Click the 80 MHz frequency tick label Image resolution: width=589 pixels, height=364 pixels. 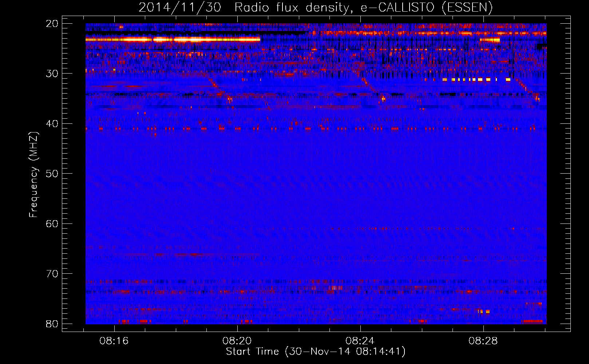52,324
